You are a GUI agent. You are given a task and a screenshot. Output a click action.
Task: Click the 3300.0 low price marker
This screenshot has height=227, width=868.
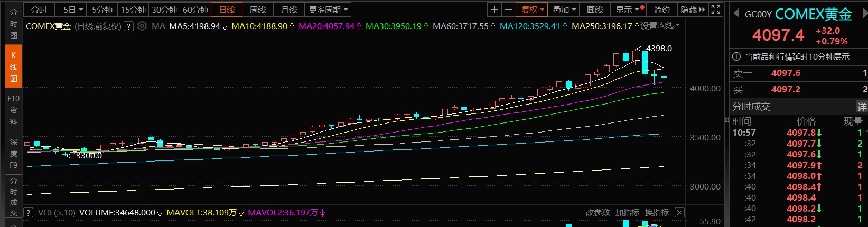pos(89,156)
